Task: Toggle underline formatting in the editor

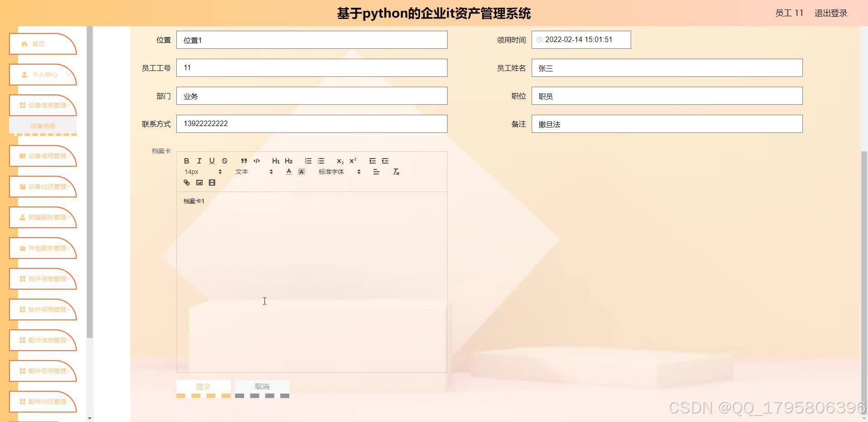Action: pyautogui.click(x=212, y=161)
